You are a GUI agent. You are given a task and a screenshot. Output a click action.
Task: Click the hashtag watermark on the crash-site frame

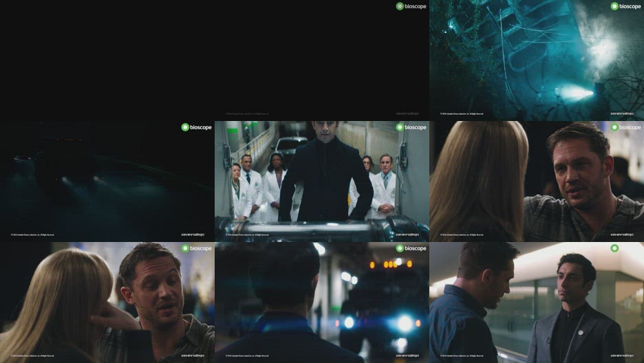click(622, 113)
